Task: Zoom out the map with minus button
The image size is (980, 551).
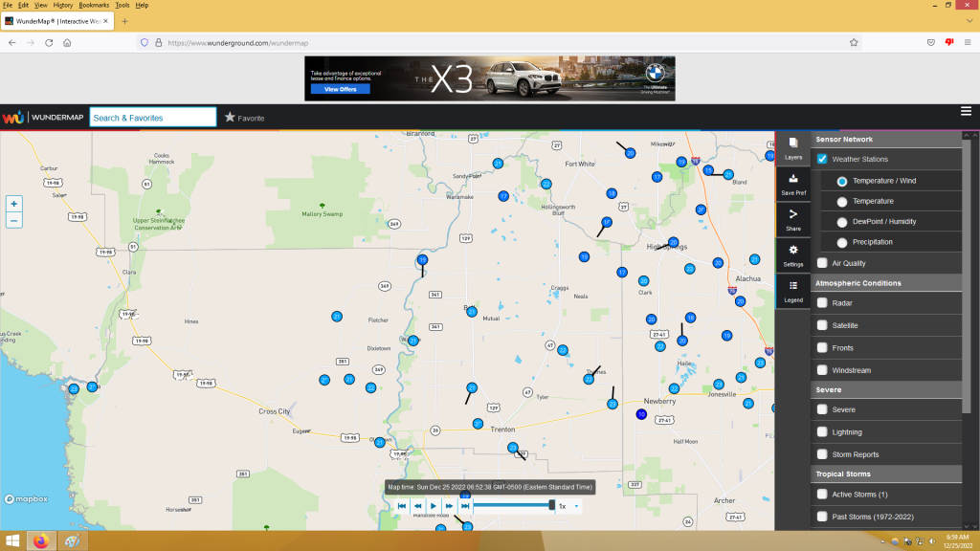Action: pyautogui.click(x=13, y=220)
